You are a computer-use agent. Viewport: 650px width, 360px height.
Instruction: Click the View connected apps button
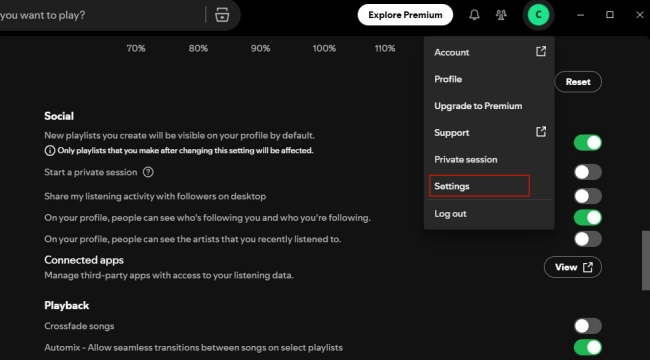pos(572,267)
